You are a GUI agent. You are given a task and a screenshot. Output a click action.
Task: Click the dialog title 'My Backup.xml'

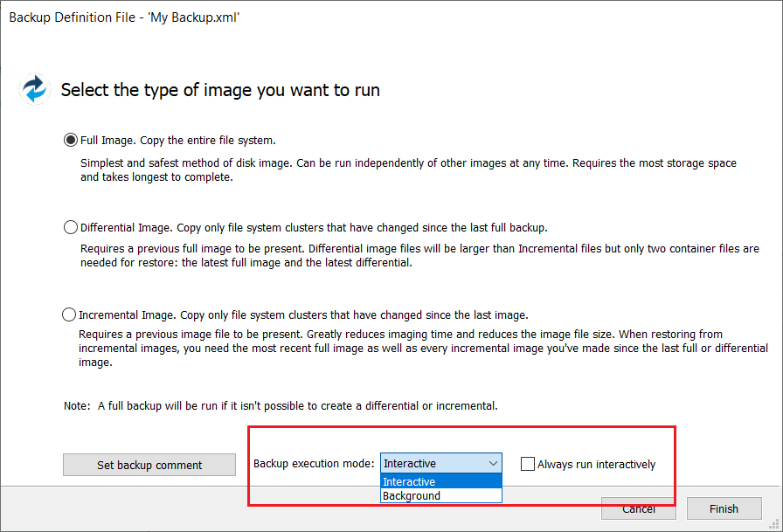(194, 17)
